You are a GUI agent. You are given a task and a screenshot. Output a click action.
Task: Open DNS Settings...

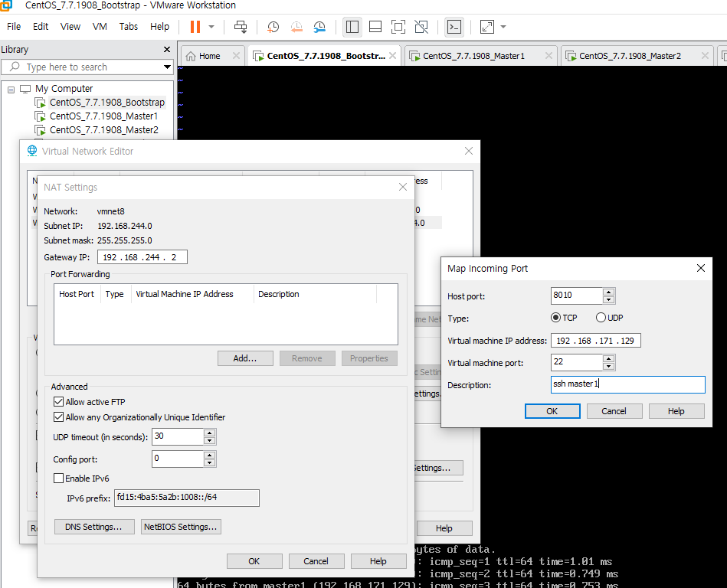[x=94, y=528]
